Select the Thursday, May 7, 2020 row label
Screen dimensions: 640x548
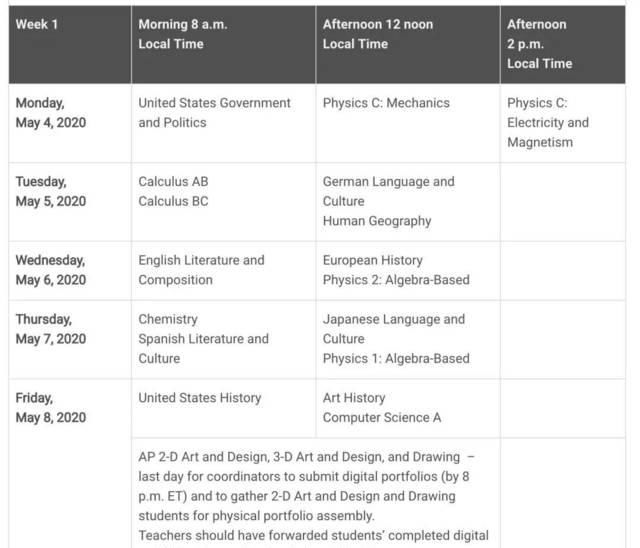50,329
